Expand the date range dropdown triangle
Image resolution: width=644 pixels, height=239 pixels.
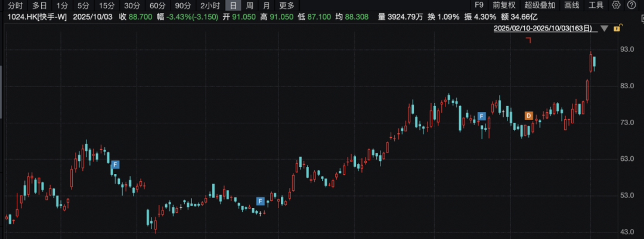click(604, 29)
